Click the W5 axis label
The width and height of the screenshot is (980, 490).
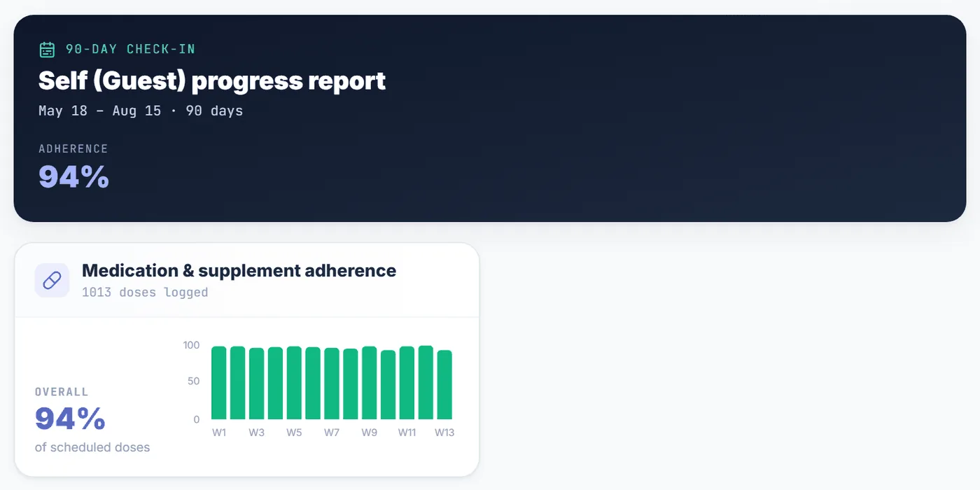click(294, 433)
